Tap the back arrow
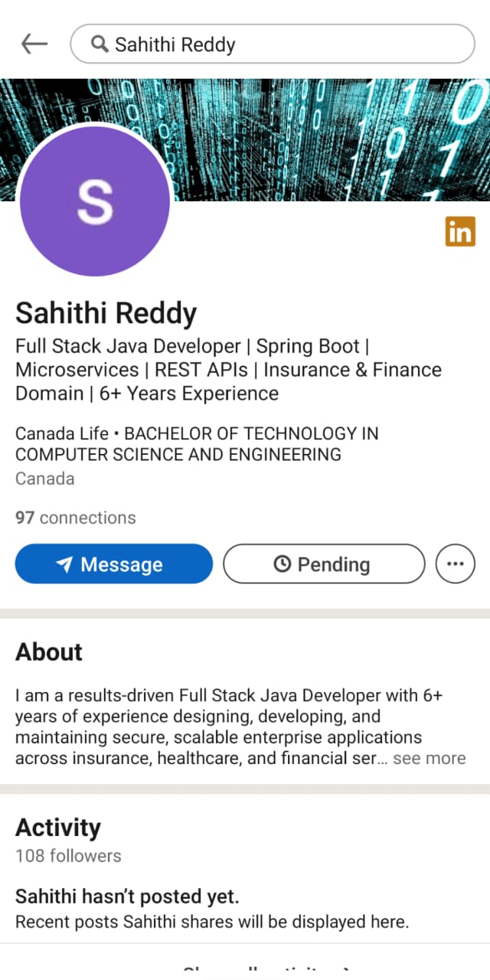Viewport: 490px width, 980px height. tap(34, 44)
